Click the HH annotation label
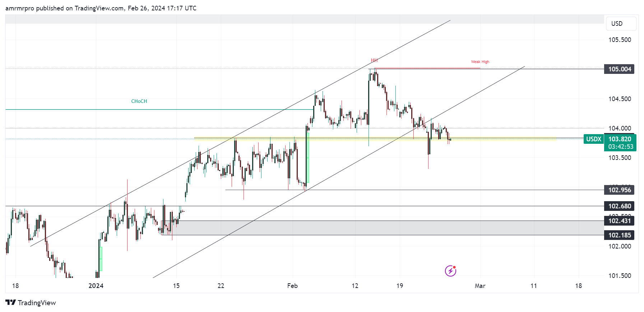 [x=374, y=60]
